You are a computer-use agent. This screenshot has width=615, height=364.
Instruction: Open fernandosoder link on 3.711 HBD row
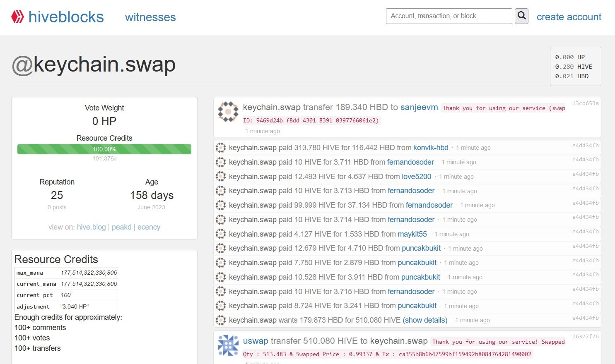click(x=410, y=162)
